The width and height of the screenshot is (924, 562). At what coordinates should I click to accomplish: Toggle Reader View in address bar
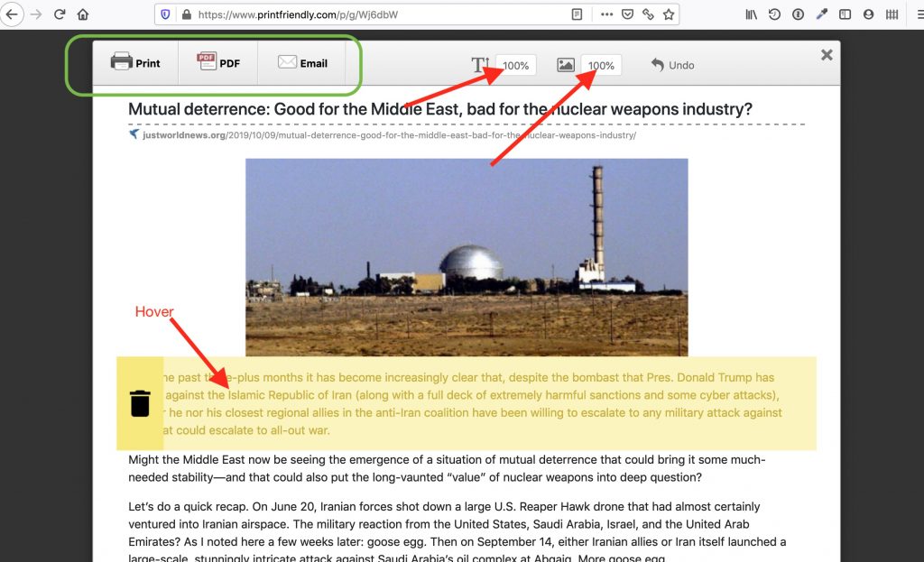(x=577, y=14)
